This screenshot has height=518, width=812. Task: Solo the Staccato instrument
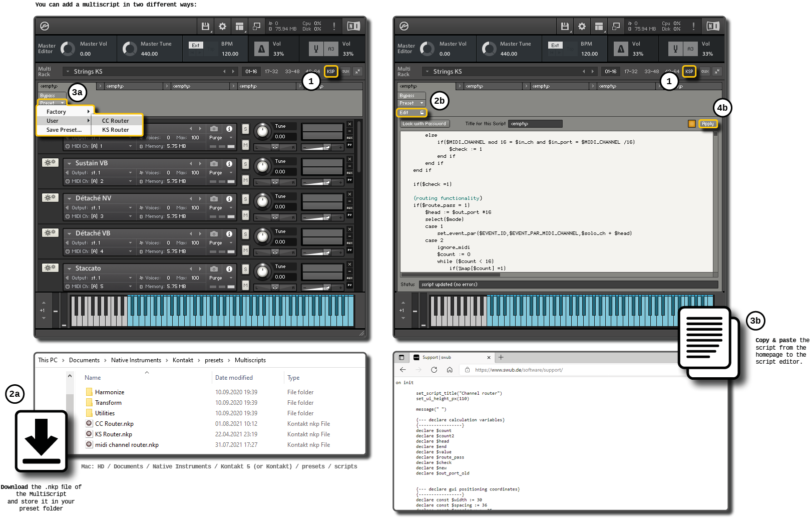point(245,269)
